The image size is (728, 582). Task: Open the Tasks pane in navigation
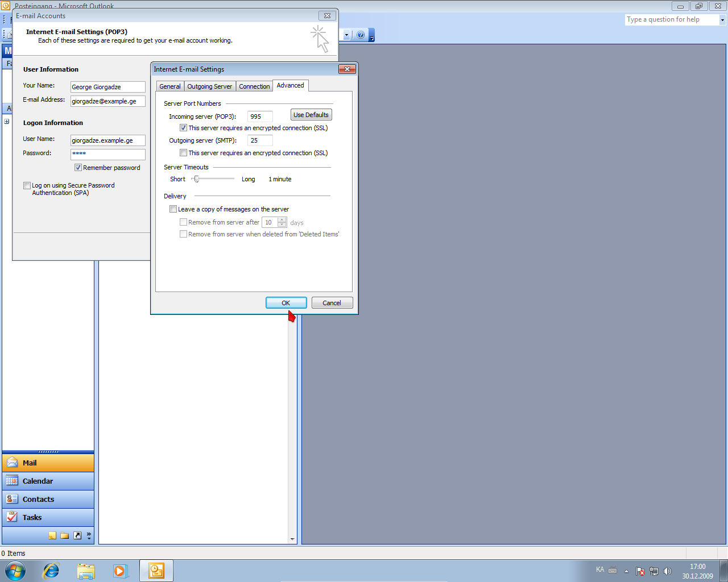click(32, 517)
